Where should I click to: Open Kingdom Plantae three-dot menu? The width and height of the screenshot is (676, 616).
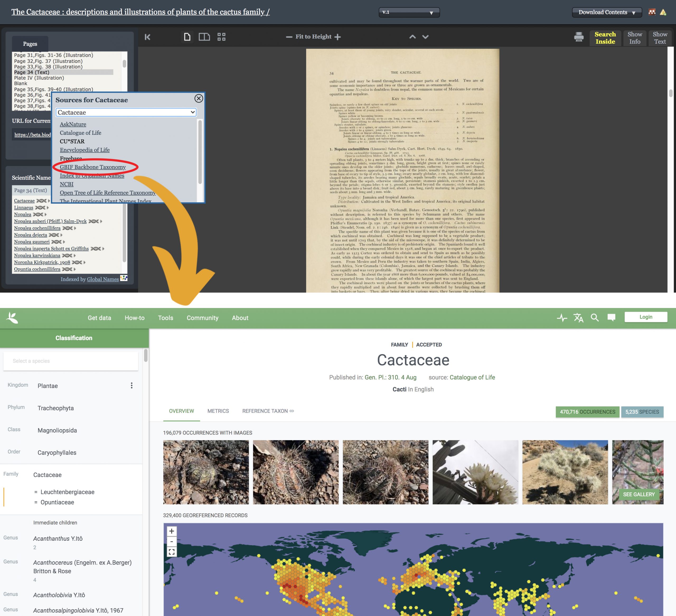(x=132, y=385)
